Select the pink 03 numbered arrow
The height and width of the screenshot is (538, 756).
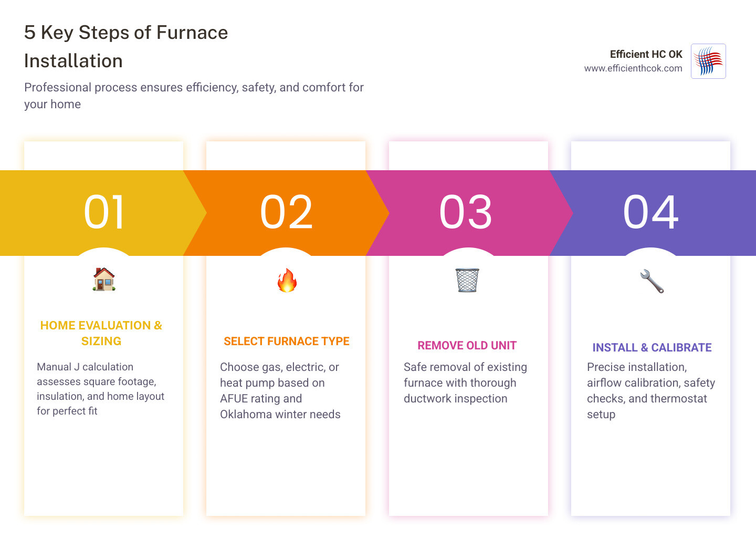466,212
